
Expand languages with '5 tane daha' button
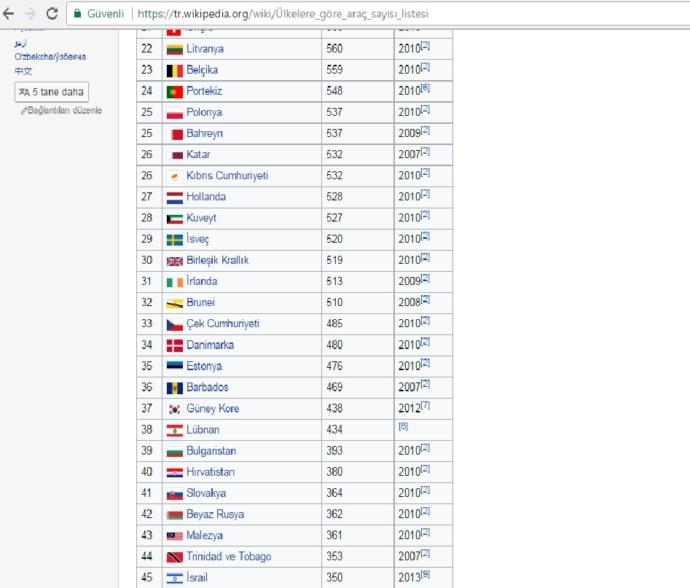(x=51, y=92)
